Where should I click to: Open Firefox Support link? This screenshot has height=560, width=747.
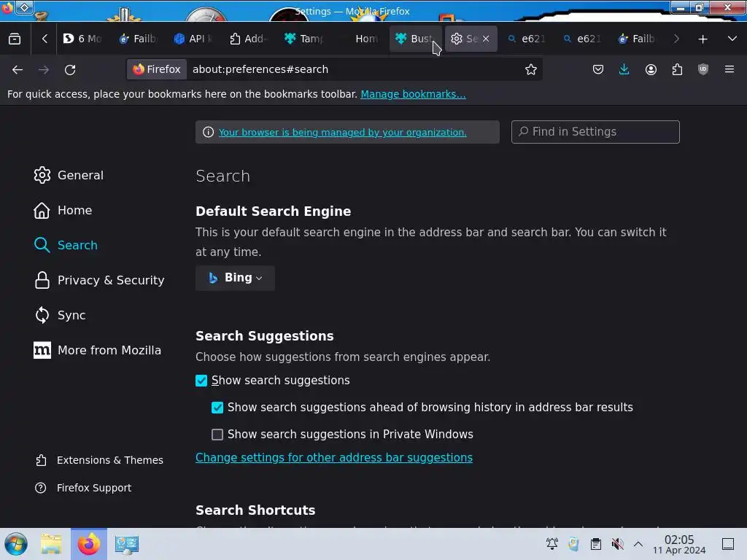(x=83, y=488)
